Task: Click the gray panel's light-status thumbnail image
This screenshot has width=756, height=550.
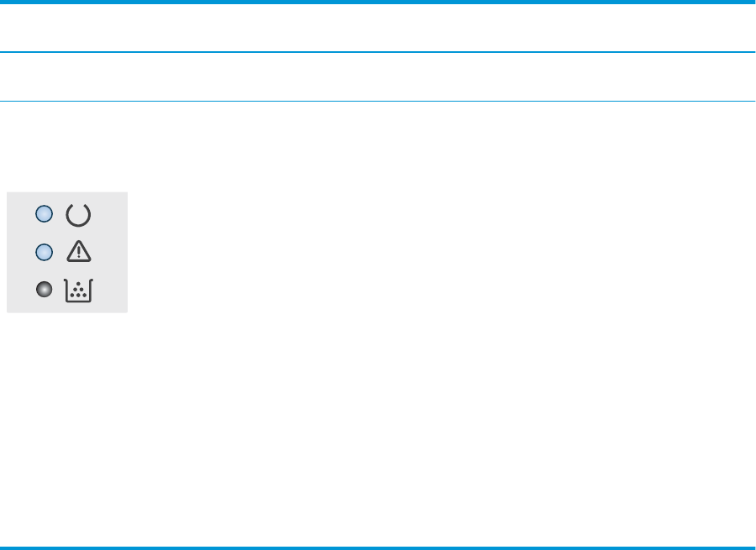Action: tap(67, 253)
